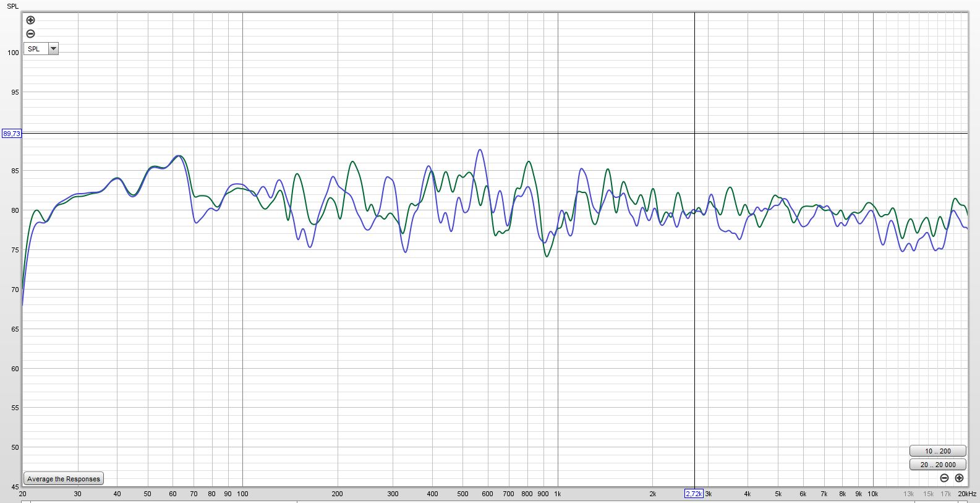Click the 200 label on the frequency axis
The image size is (980, 503).
(337, 494)
